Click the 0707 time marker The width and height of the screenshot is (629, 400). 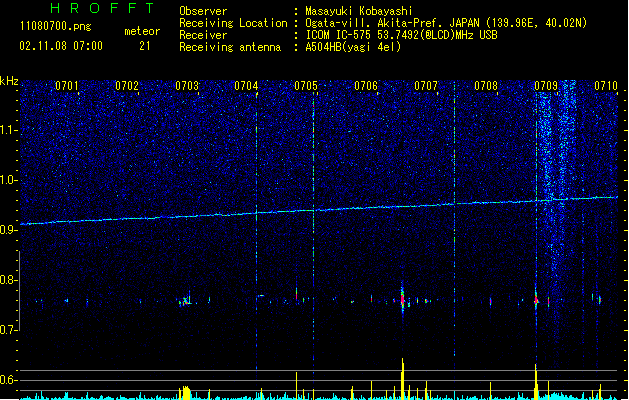click(x=426, y=86)
